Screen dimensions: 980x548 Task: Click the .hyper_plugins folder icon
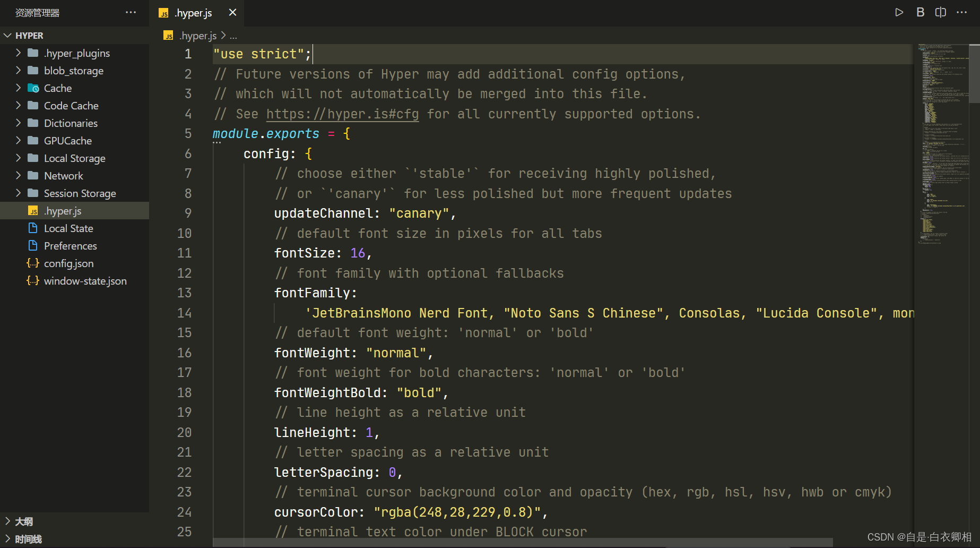pyautogui.click(x=33, y=53)
